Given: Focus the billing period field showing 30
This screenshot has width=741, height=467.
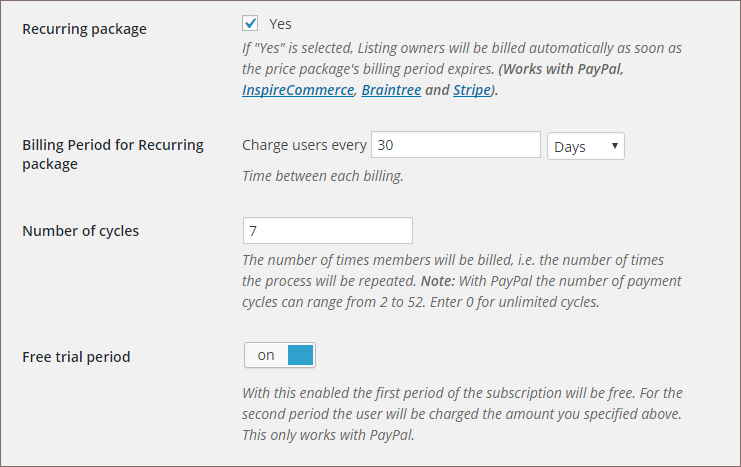Looking at the screenshot, I should pos(456,145).
